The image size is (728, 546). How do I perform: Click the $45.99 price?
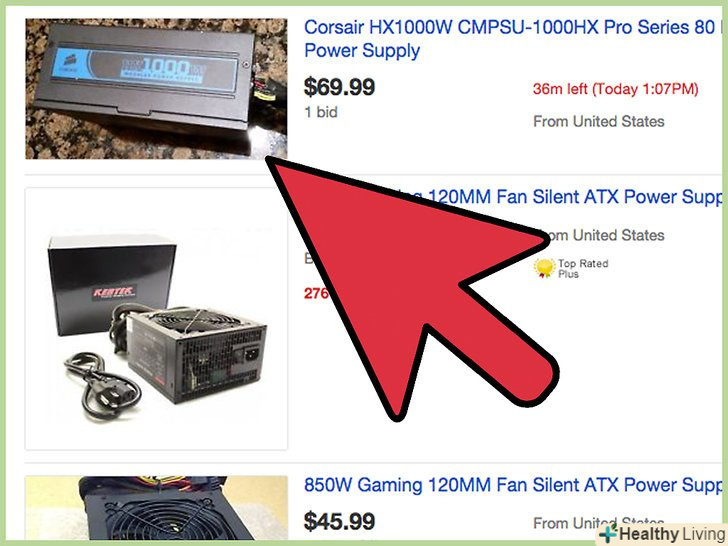coord(339,521)
